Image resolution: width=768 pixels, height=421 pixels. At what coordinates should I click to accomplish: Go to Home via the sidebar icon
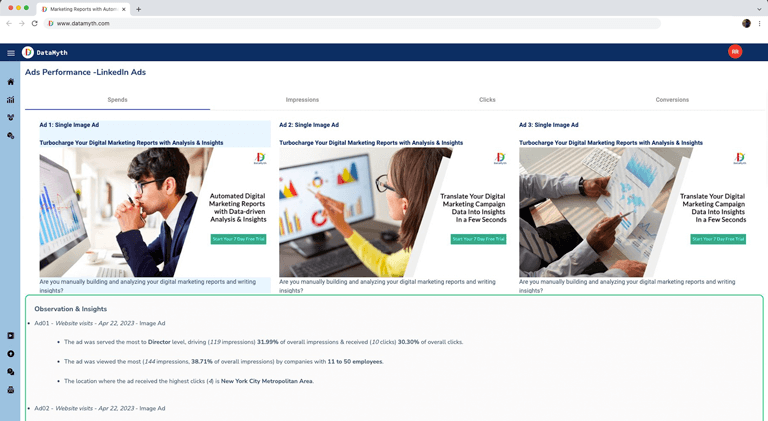tap(10, 82)
